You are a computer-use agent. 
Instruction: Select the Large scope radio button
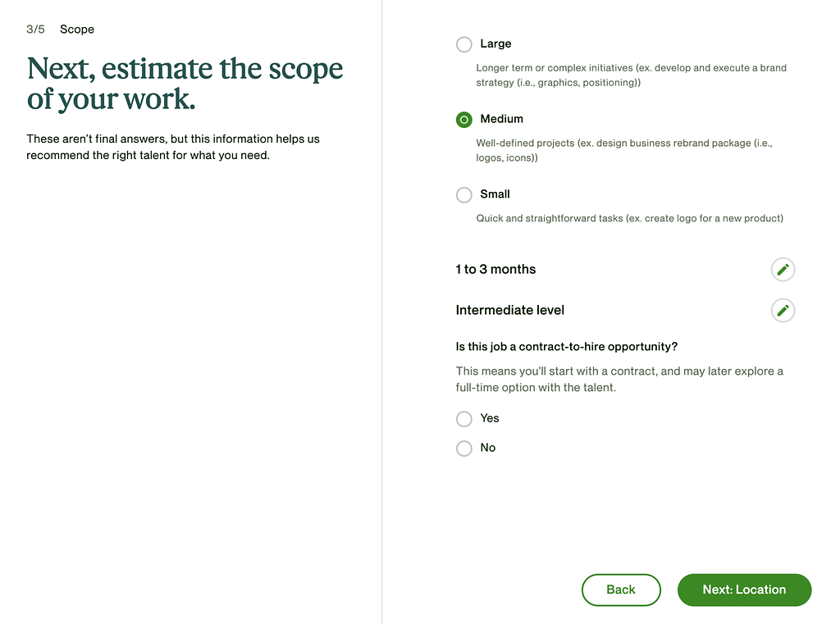pos(464,44)
